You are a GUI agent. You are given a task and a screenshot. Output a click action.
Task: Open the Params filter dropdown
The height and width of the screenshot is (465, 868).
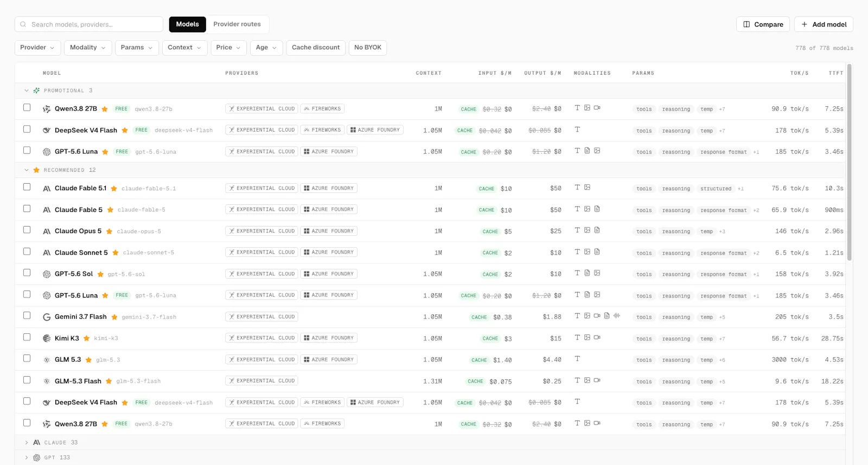137,48
